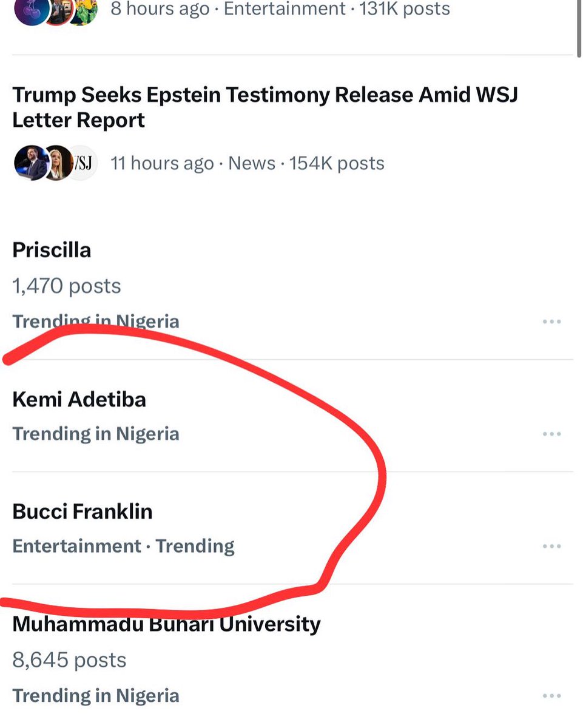Viewport: 583px width, 728px height.
Task: View the Muhammadu Buhari University trend
Action: pos(166,624)
